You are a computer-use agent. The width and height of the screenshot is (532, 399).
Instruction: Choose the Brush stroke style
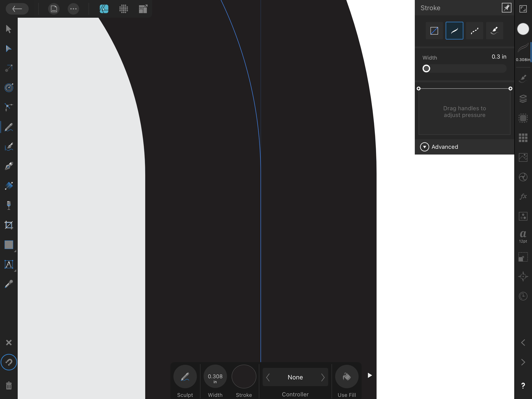pos(494,31)
